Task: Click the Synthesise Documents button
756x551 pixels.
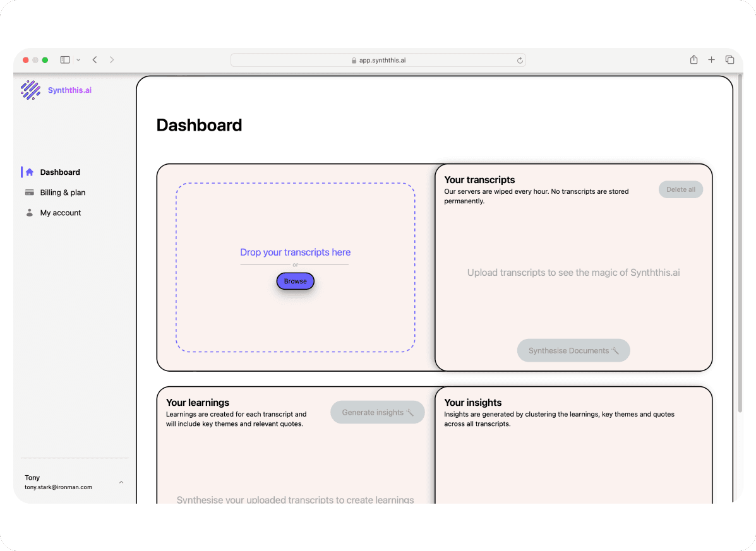Action: pyautogui.click(x=573, y=350)
